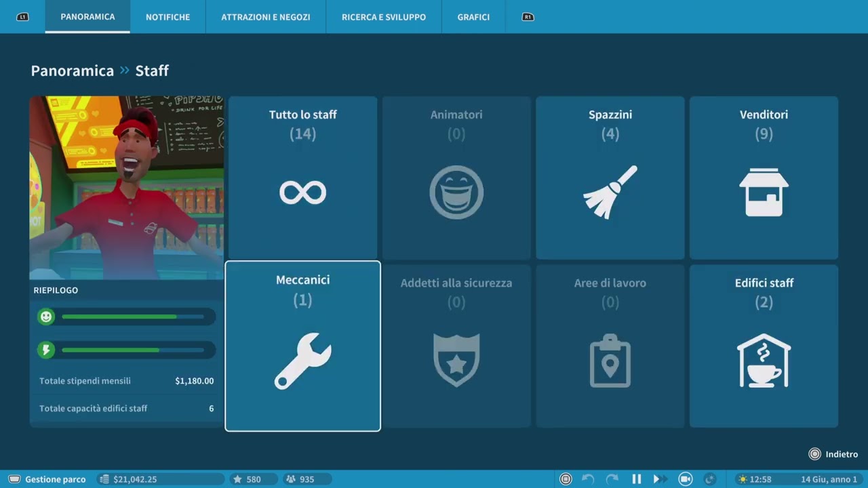This screenshot has width=868, height=488.
Task: Open the Grafici tab
Action: point(473,17)
